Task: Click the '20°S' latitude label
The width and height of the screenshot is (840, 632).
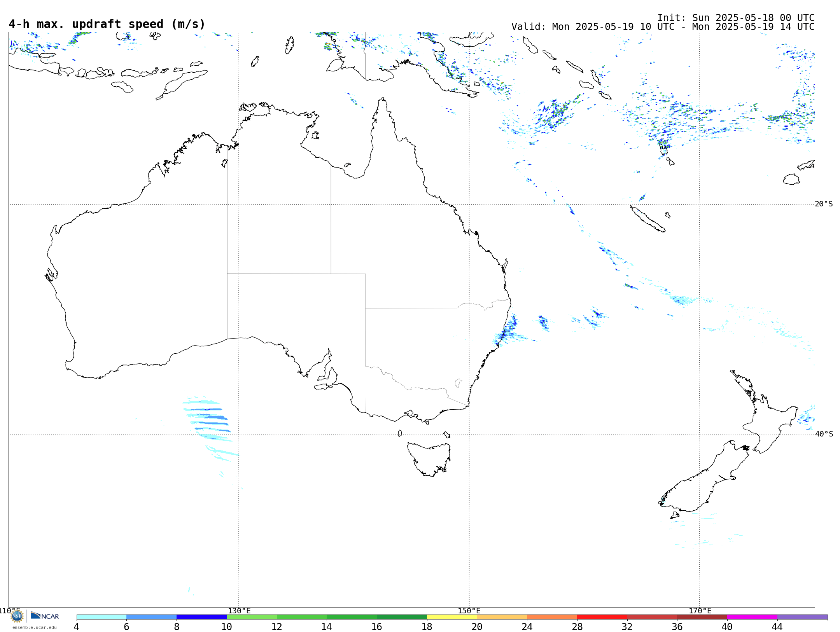Action: (x=824, y=204)
